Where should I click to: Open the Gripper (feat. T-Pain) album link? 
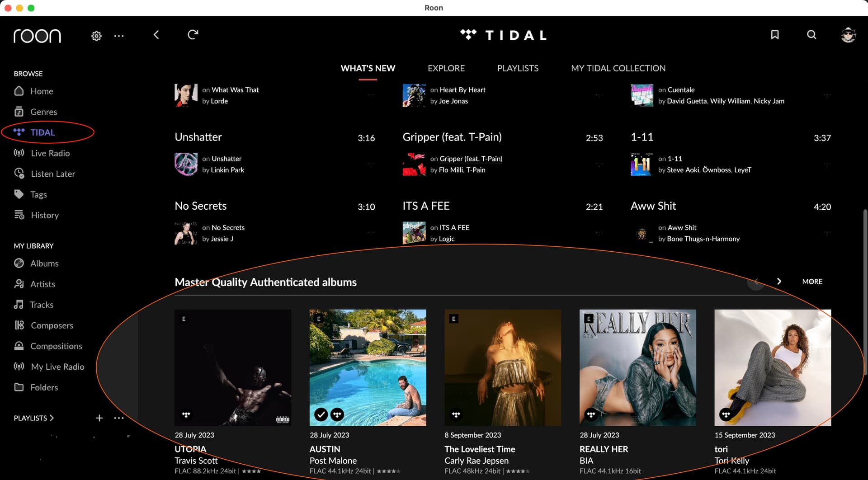(x=471, y=159)
